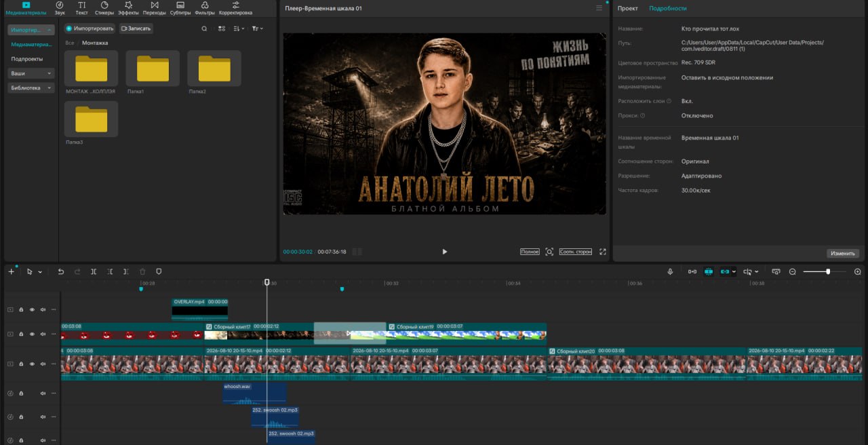
Task: Click the microphone voiceover record icon
Action: [x=670, y=271]
